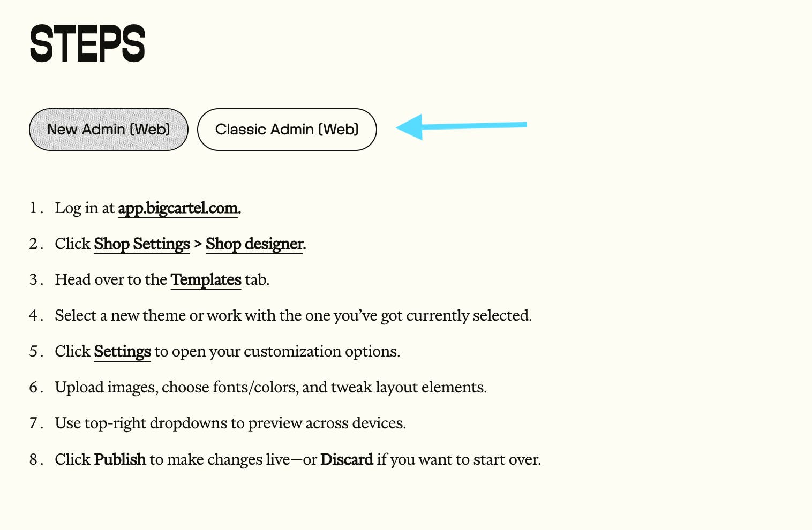Click the bold Publish word
This screenshot has height=530, width=812.
click(x=120, y=459)
